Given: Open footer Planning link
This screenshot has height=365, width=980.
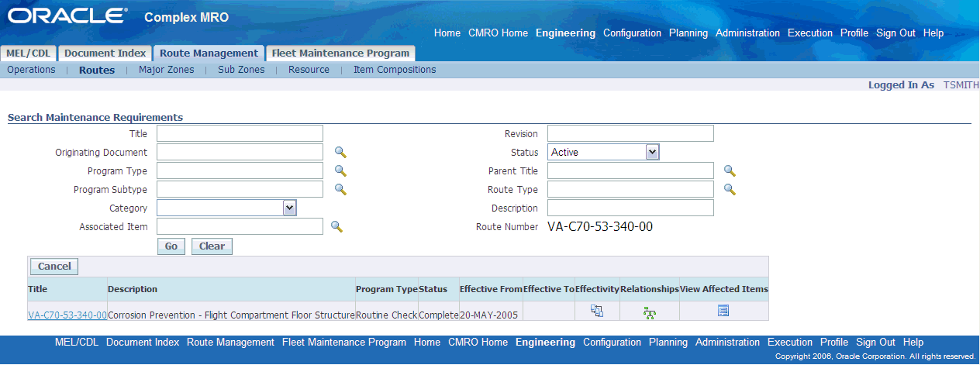Looking at the screenshot, I should click(x=668, y=342).
